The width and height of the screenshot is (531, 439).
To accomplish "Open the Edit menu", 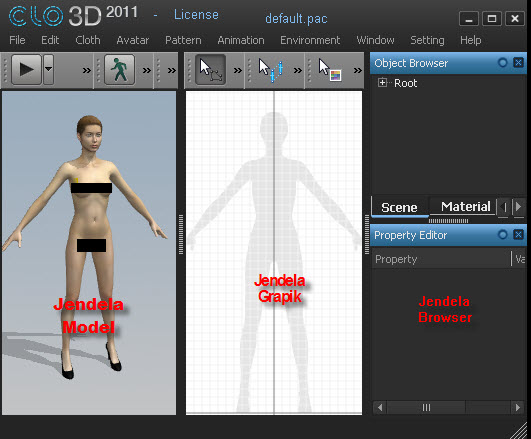I will [50, 40].
